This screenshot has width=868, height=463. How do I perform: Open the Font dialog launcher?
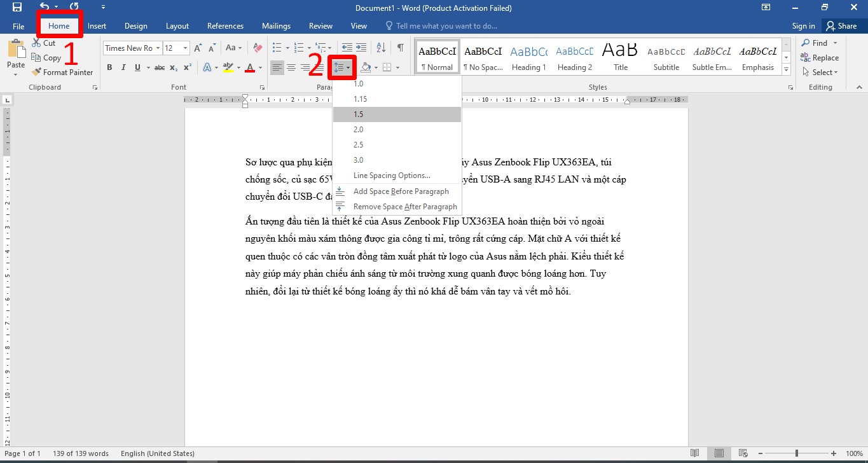tap(262, 87)
